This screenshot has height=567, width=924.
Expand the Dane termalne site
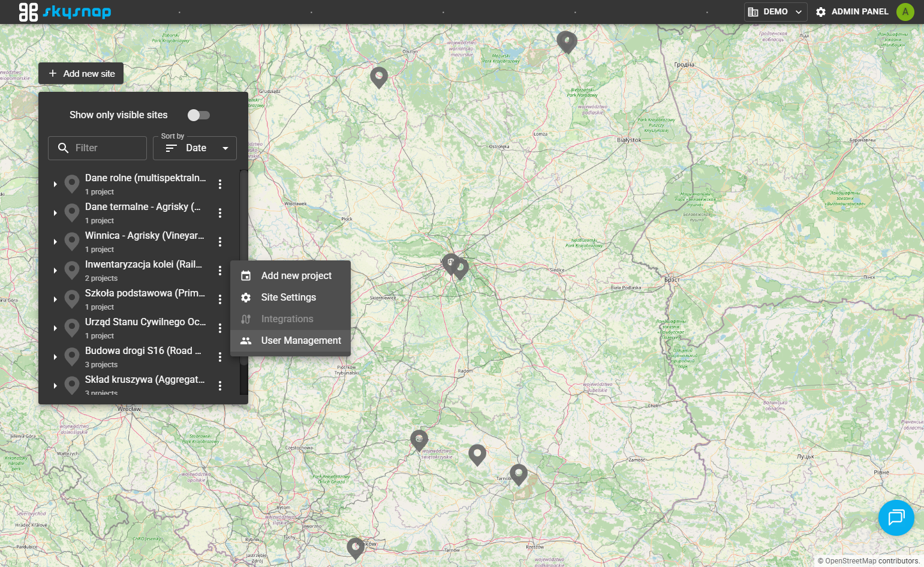pos(55,213)
